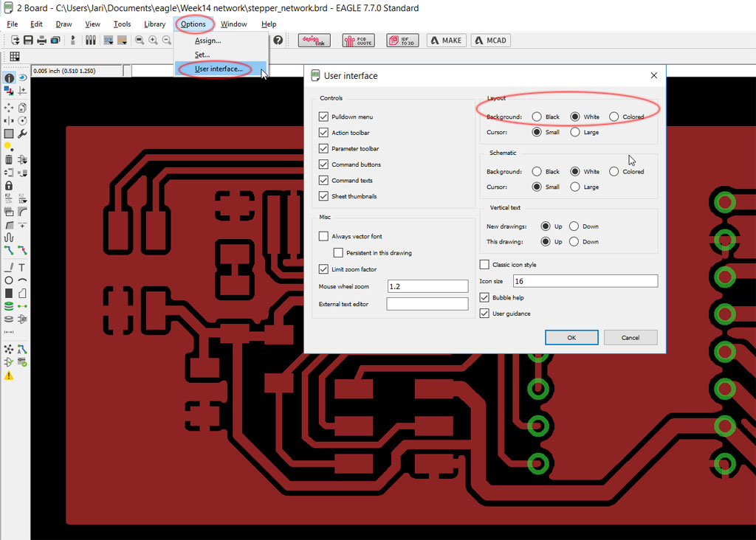Click the Save disk icon
756x540 pixels.
pyautogui.click(x=28, y=41)
